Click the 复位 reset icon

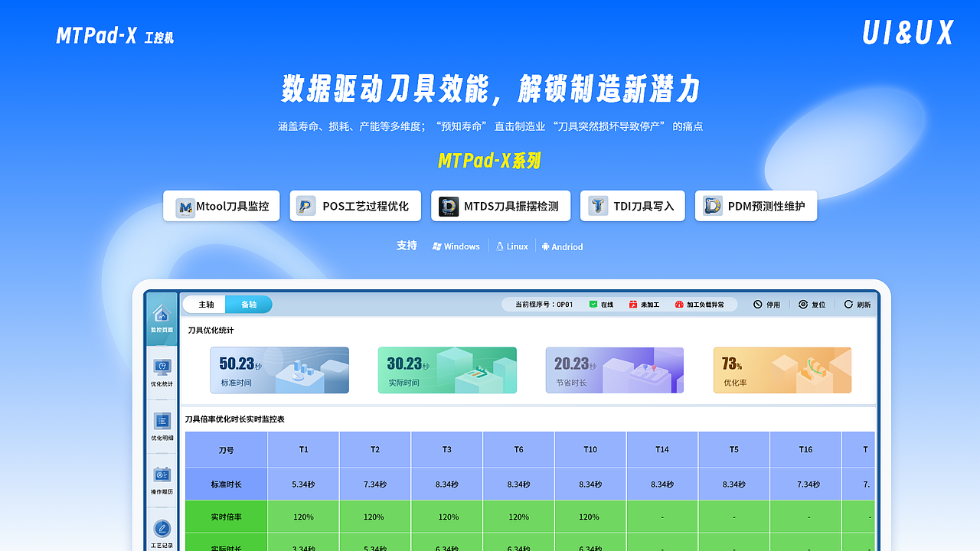point(803,304)
